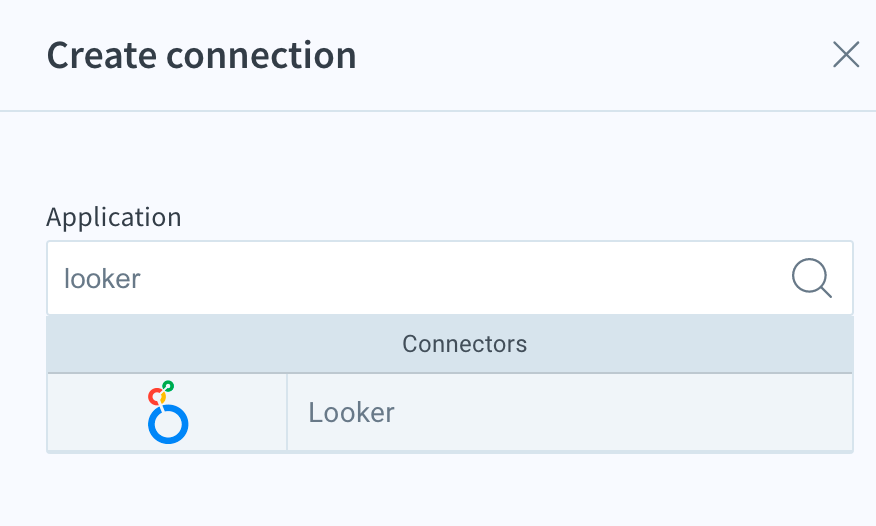Viewport: 876px width, 526px height.
Task: Click the Application field label
Action: coord(114,217)
